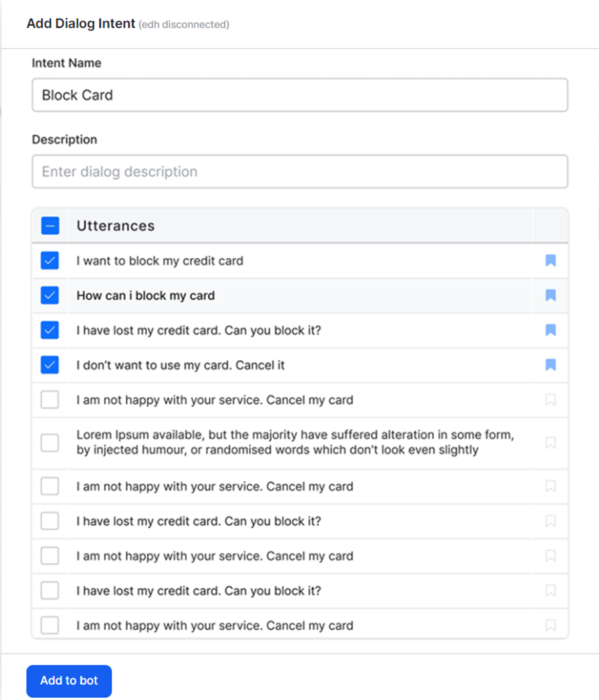The height and width of the screenshot is (700, 599).
Task: Bookmark the bottom-most "Cancel my card" utterance
Action: 550,625
